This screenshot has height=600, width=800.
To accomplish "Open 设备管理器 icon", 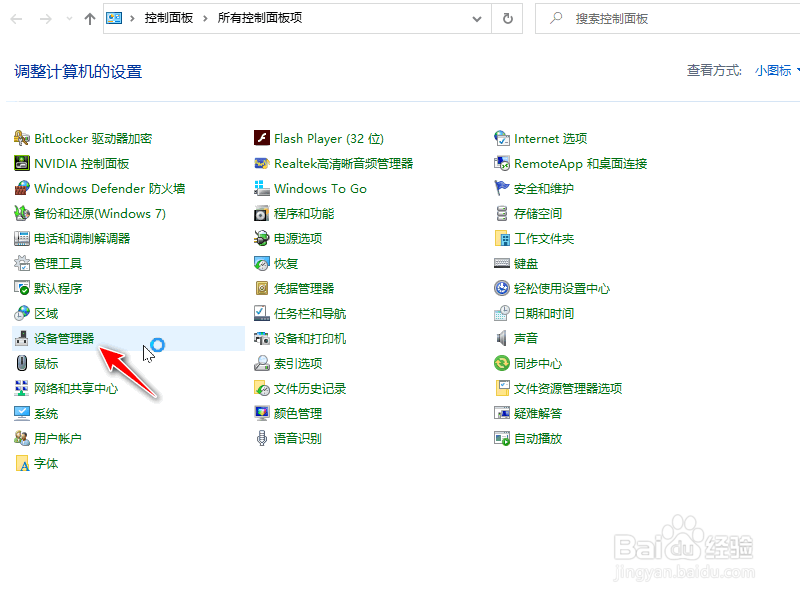I will (21, 338).
